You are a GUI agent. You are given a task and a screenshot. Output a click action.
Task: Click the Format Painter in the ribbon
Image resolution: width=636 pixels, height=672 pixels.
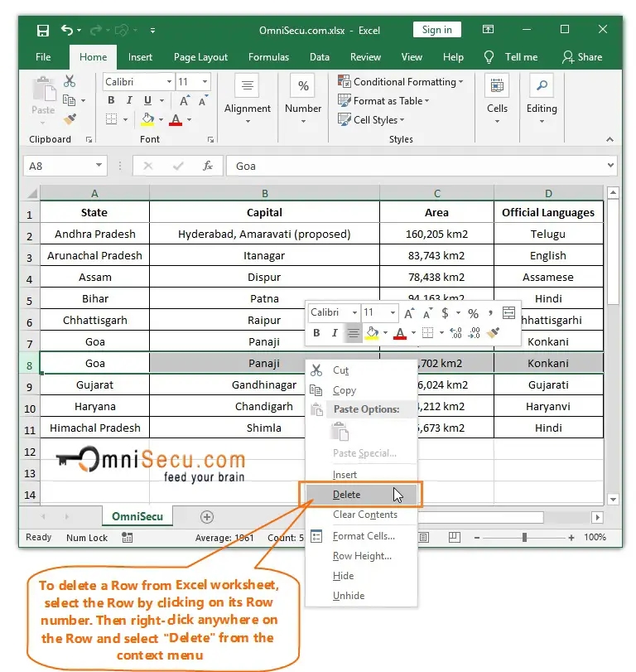[70, 119]
